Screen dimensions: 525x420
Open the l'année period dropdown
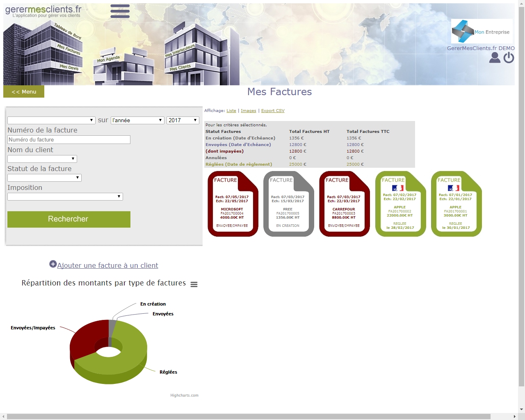[137, 120]
